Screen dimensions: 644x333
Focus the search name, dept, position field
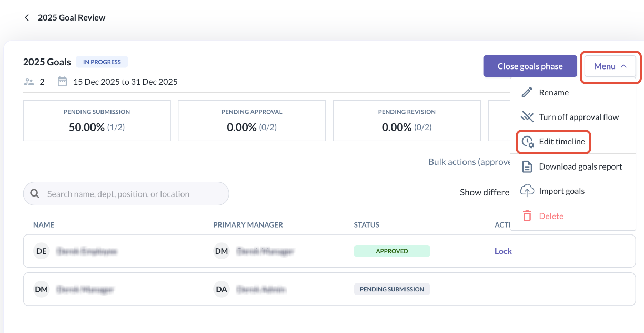(126, 194)
